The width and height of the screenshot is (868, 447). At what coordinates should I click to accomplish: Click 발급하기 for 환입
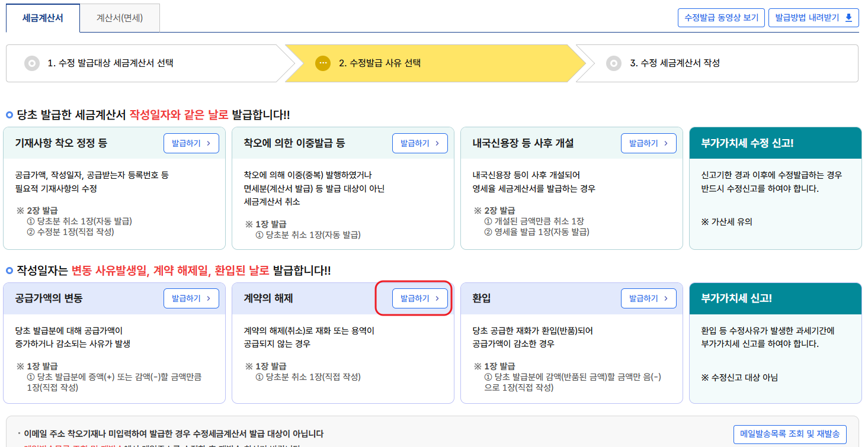[648, 298]
